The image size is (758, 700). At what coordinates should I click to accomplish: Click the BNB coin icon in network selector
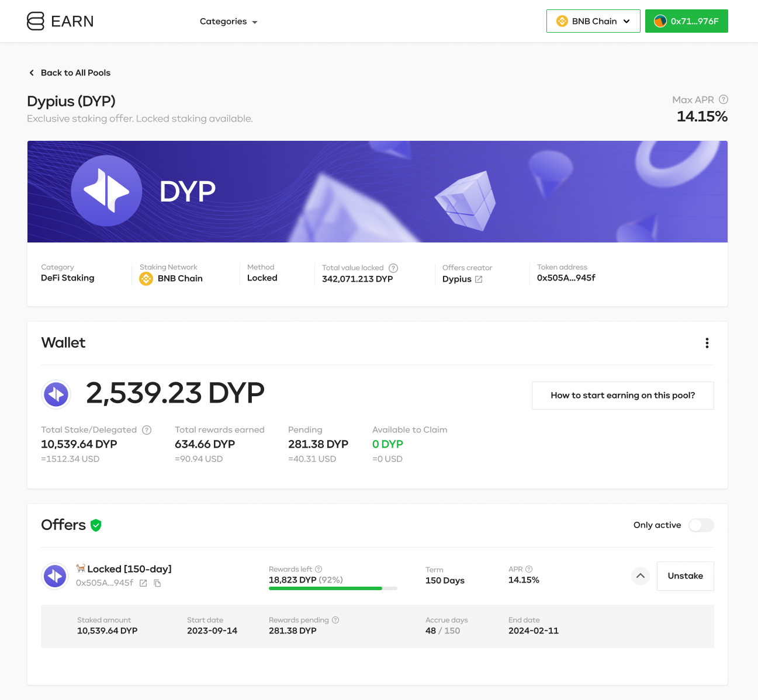(x=562, y=21)
